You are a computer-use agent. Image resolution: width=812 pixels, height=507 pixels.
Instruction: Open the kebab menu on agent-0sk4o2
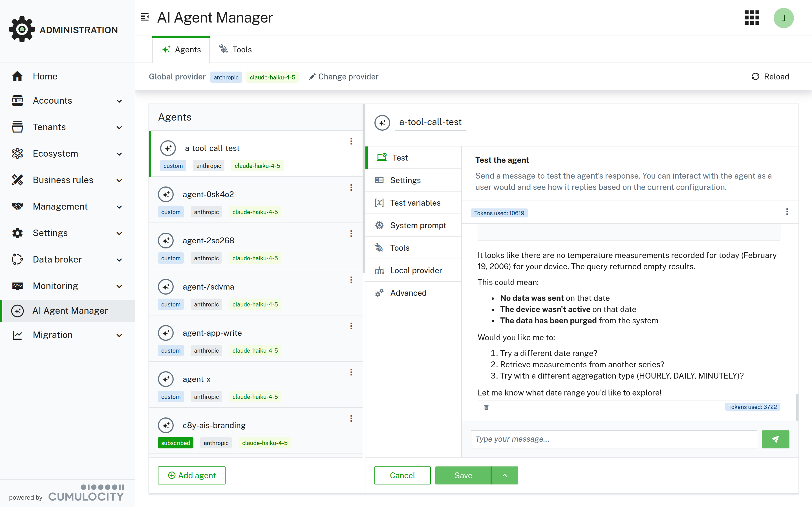351,187
